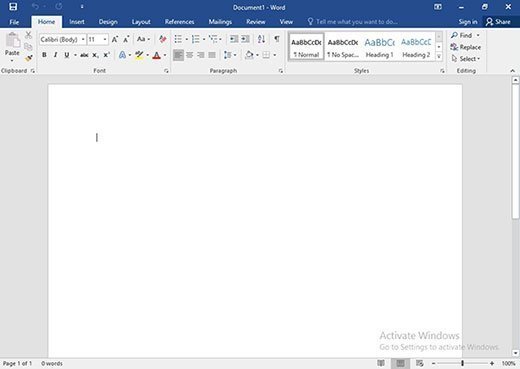The width and height of the screenshot is (520, 369).
Task: Toggle Superscript formatting
Action: point(106,55)
